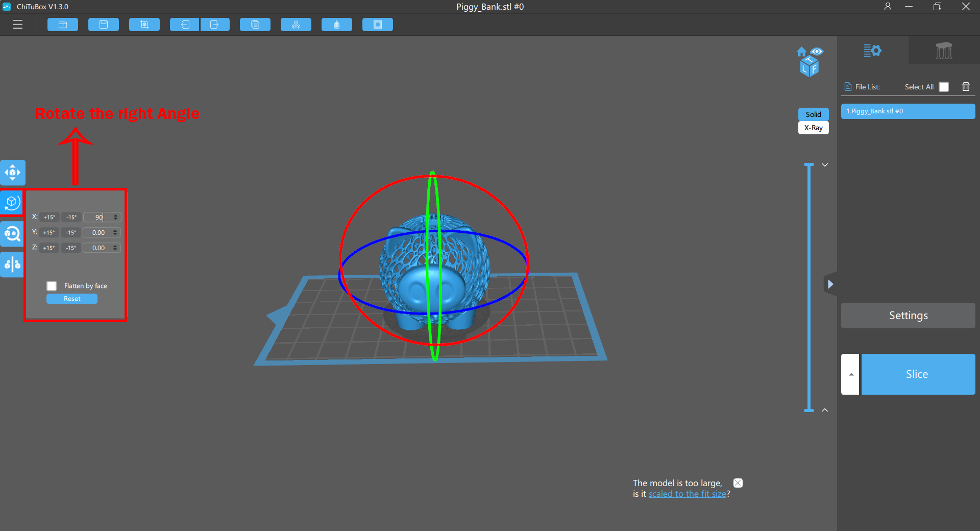Click the 'scaled to the fit size' link
This screenshot has width=980, height=531.
point(687,494)
